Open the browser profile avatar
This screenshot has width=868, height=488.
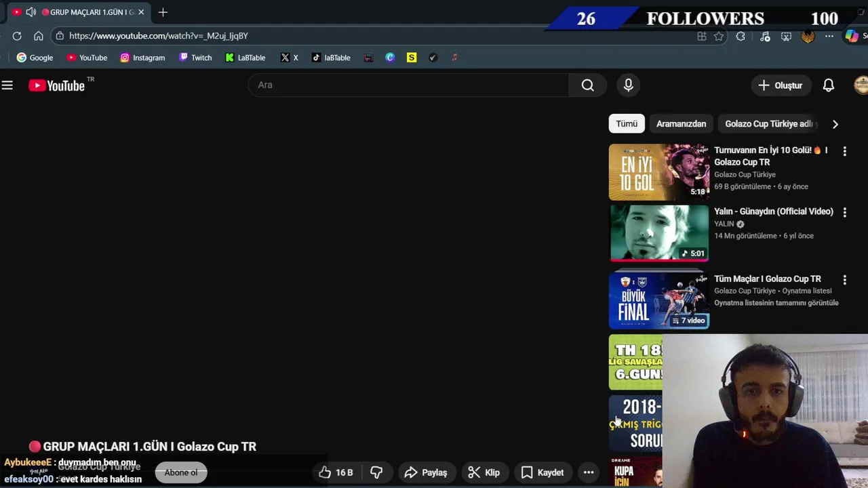[x=808, y=37]
